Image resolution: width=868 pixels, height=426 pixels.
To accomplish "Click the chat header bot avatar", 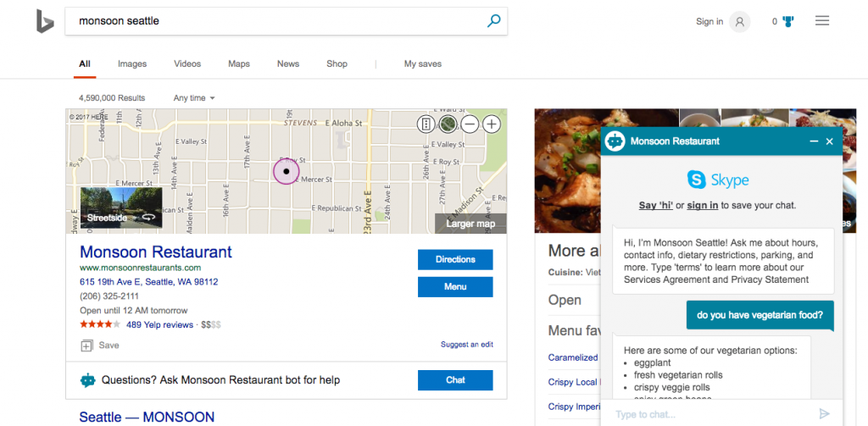I will coord(615,141).
